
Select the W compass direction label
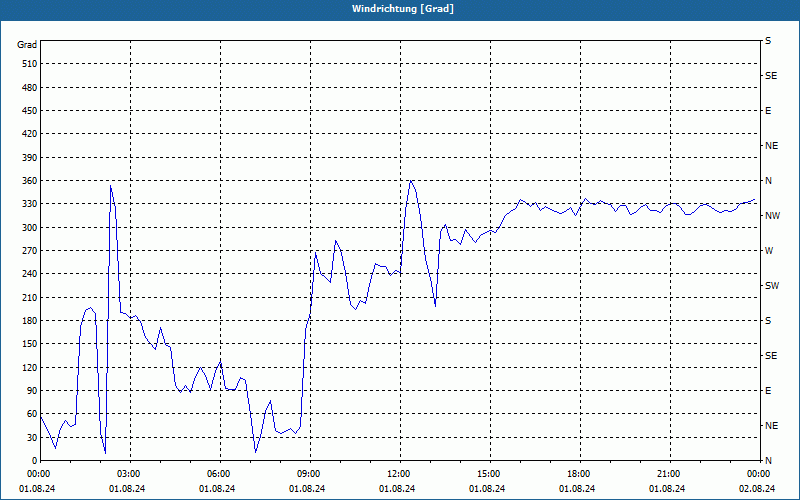pos(769,251)
